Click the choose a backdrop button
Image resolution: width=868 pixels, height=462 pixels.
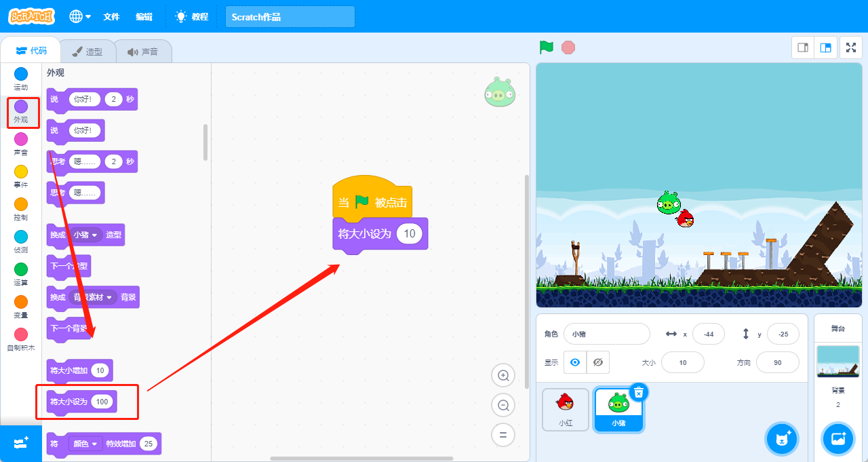(x=838, y=439)
